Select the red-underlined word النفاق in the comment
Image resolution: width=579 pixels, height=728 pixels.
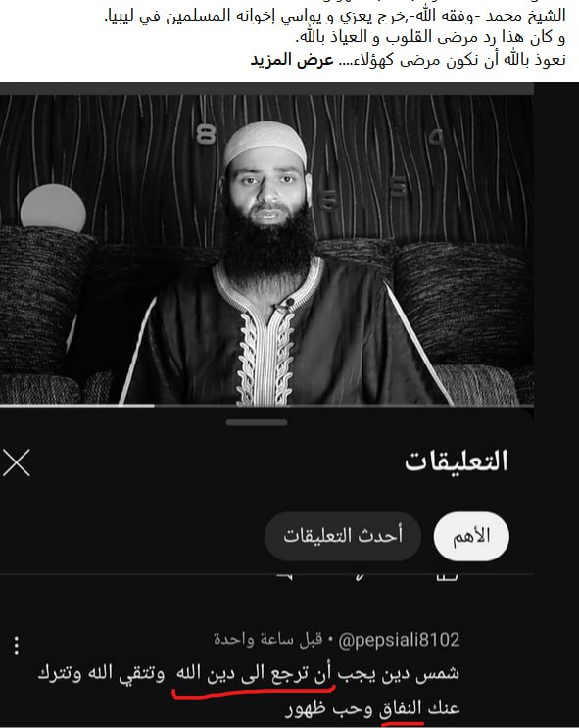401,709
